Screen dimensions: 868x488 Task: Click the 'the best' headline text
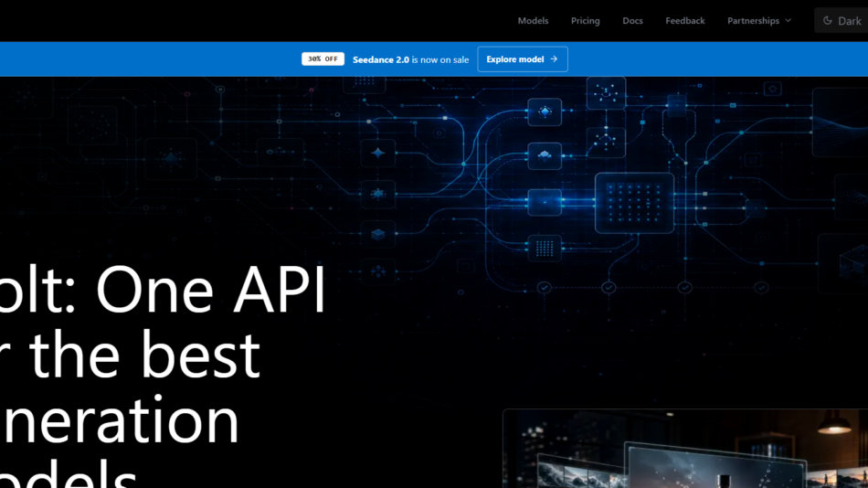point(144,355)
